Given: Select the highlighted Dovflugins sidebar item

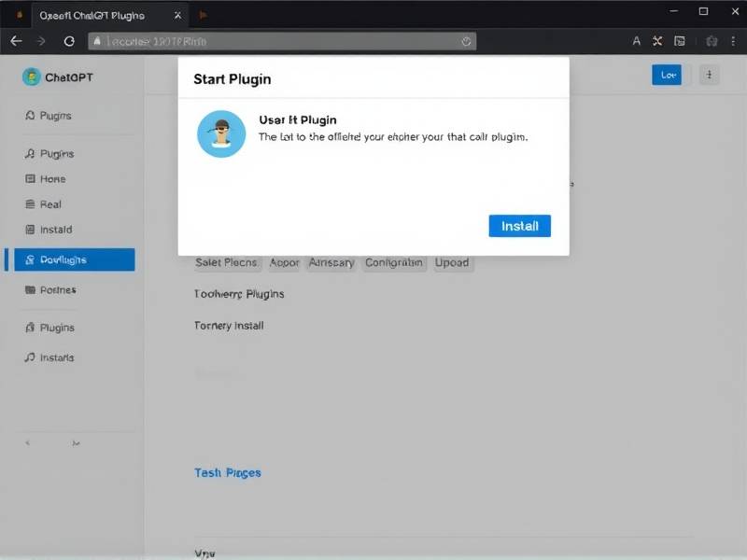Looking at the screenshot, I should point(70,259).
